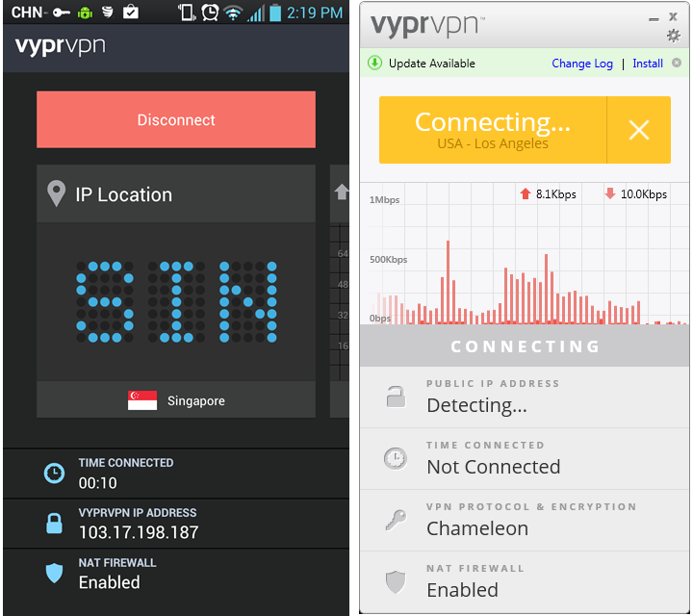
Task: Click the Time Connected clock icon on the desktop
Action: coord(396,458)
